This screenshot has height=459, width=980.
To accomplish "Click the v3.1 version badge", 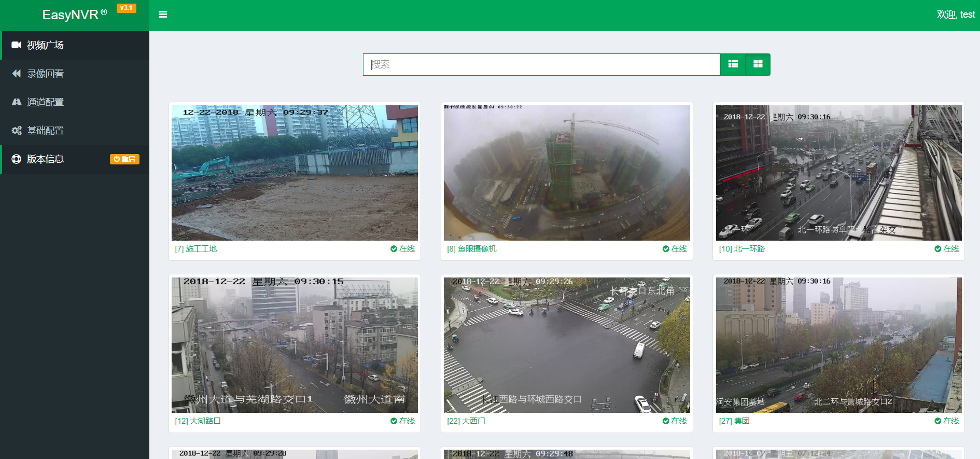I will [x=126, y=8].
